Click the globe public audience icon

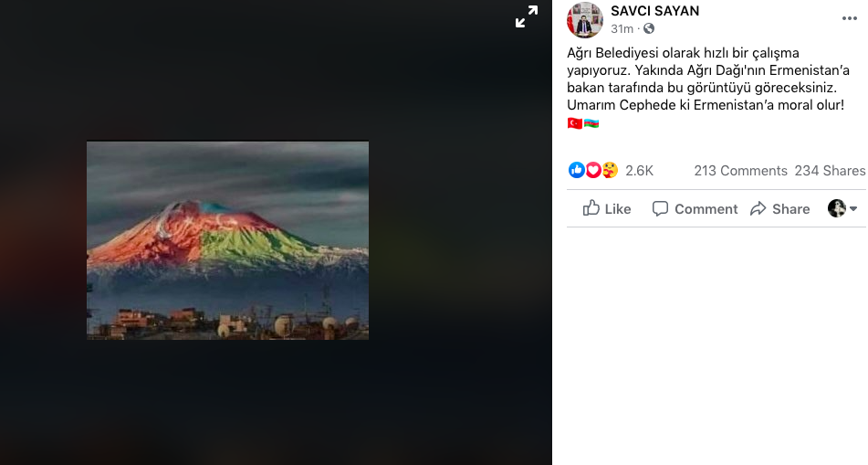coord(649,28)
